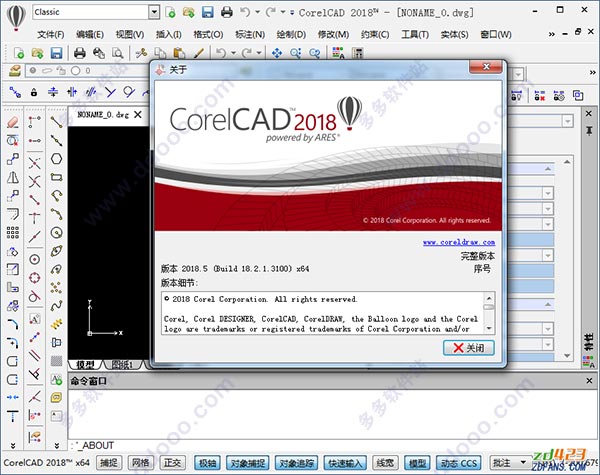Click the Print icon in title bar
This screenshot has height=475, width=600.
[227, 12]
